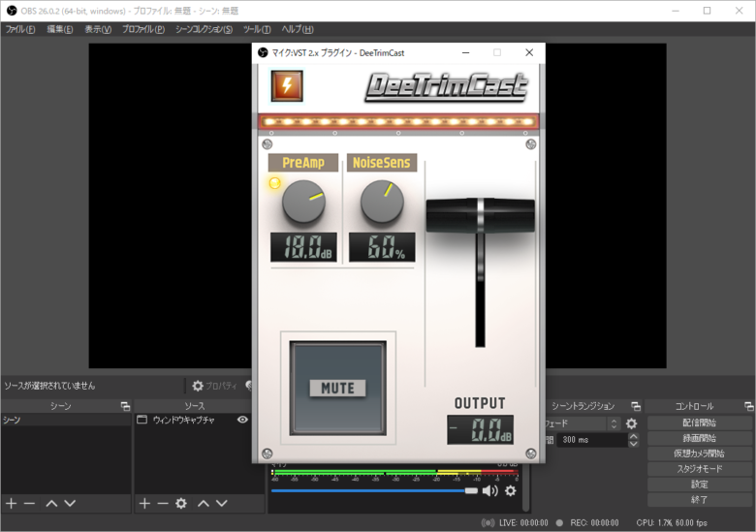Open audio mixer gear settings

coord(510,490)
